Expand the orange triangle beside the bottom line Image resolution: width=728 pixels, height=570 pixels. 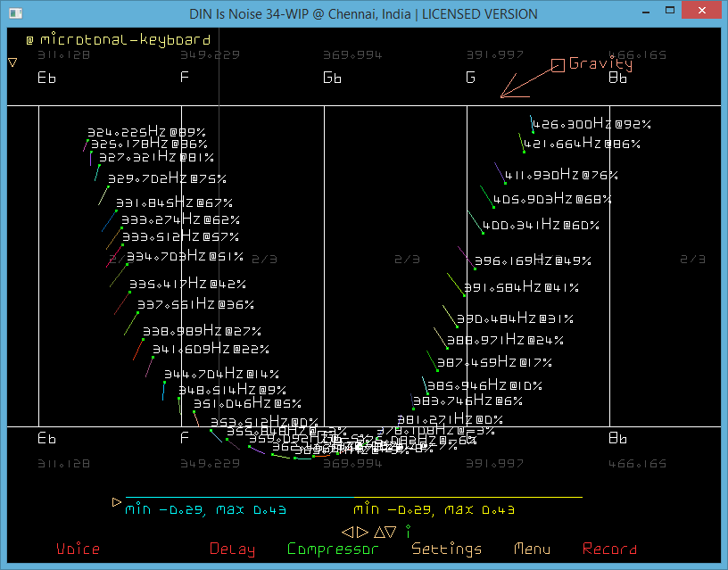(x=116, y=502)
